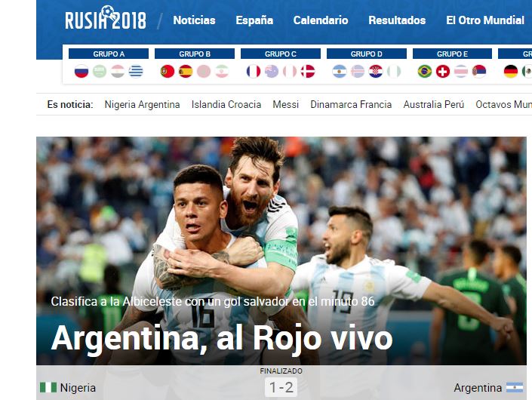Open the Resultados menu item
Screen dimensions: 532x400
click(x=397, y=20)
